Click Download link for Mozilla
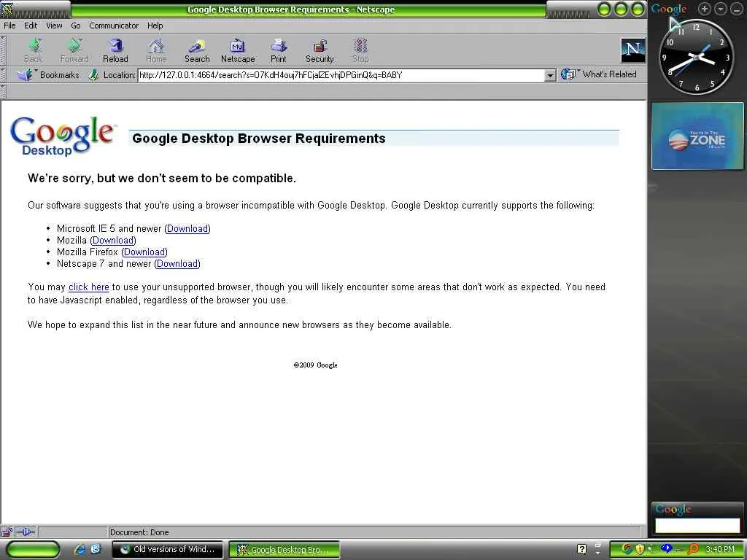The width and height of the screenshot is (747, 560). [113, 241]
